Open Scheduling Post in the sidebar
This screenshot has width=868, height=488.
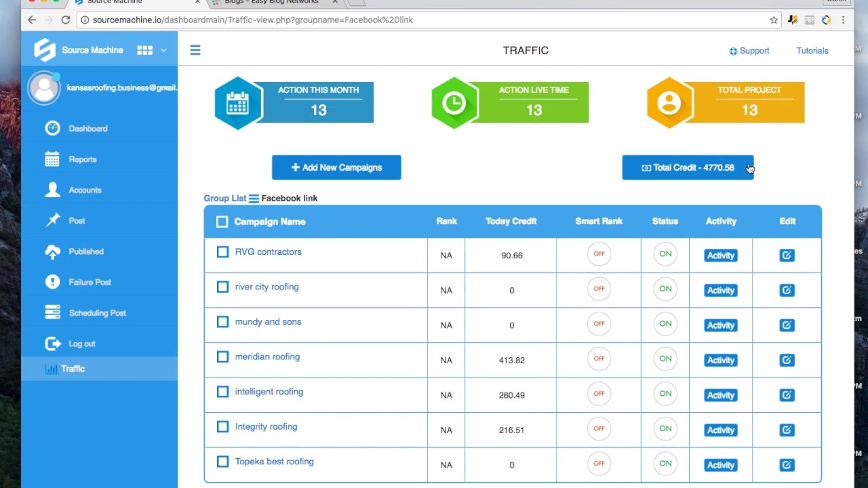[x=97, y=313]
